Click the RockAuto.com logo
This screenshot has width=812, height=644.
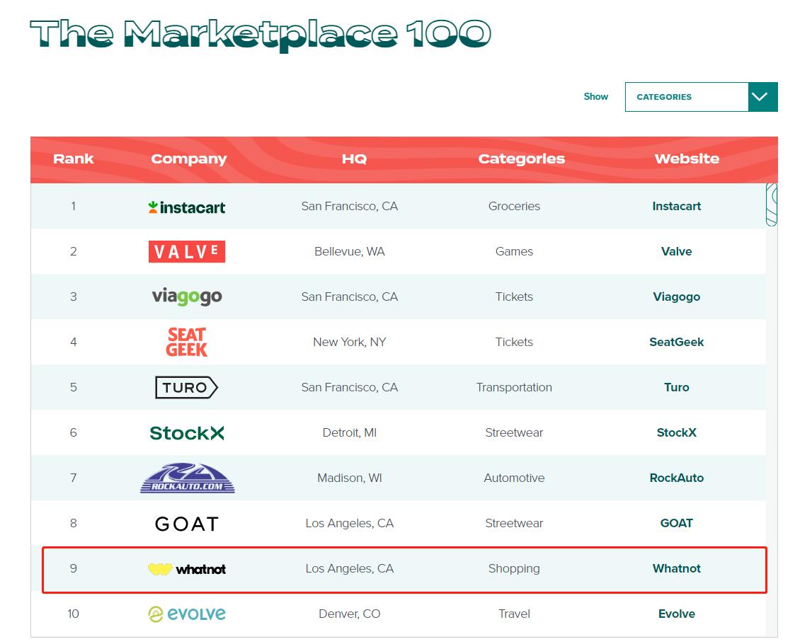pyautogui.click(x=187, y=478)
